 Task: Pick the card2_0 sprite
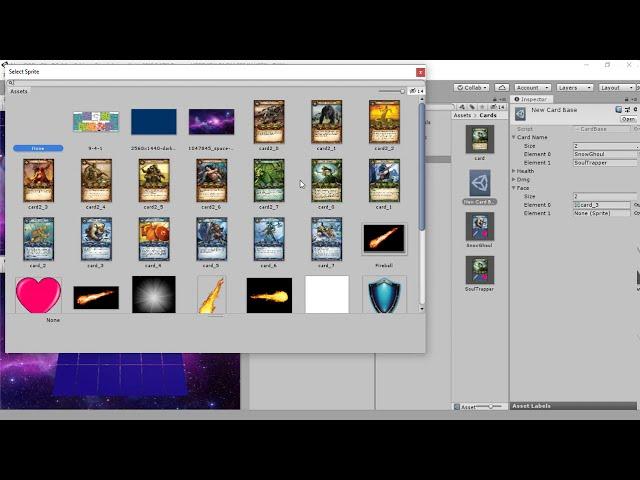click(x=269, y=124)
